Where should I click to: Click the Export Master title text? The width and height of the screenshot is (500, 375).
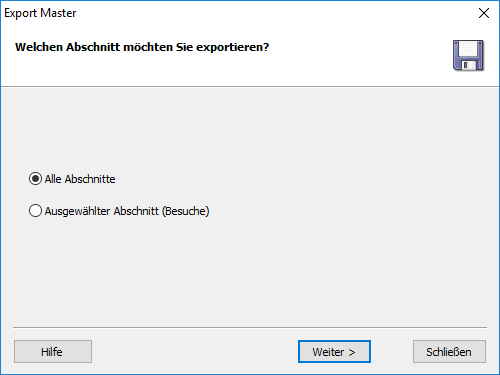(x=40, y=13)
